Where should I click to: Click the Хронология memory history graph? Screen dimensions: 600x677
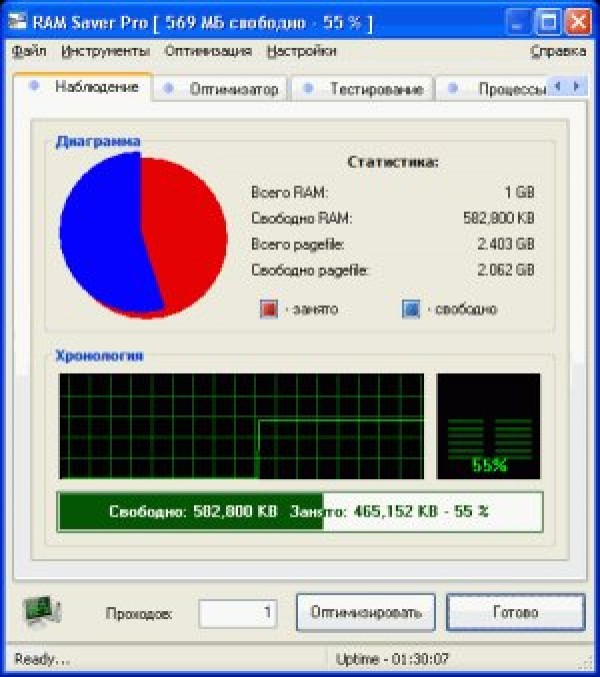pyautogui.click(x=241, y=426)
